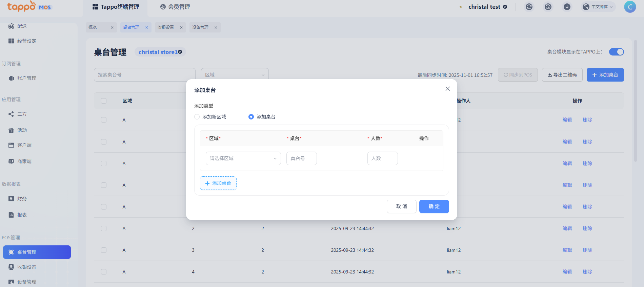Close the 添加桌台 dialog with X icon
The image size is (644, 287).
447,89
